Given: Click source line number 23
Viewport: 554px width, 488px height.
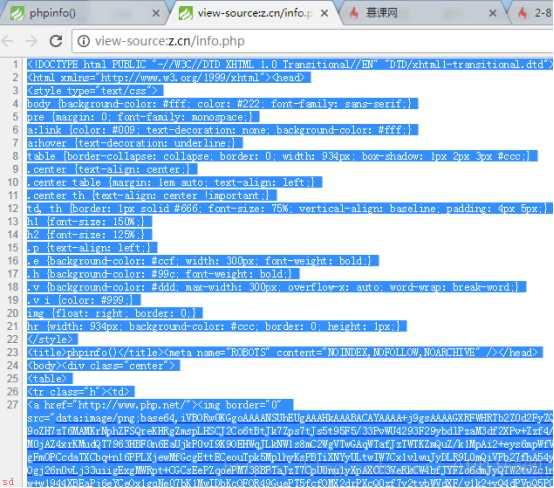Looking at the screenshot, I should 13,352.
